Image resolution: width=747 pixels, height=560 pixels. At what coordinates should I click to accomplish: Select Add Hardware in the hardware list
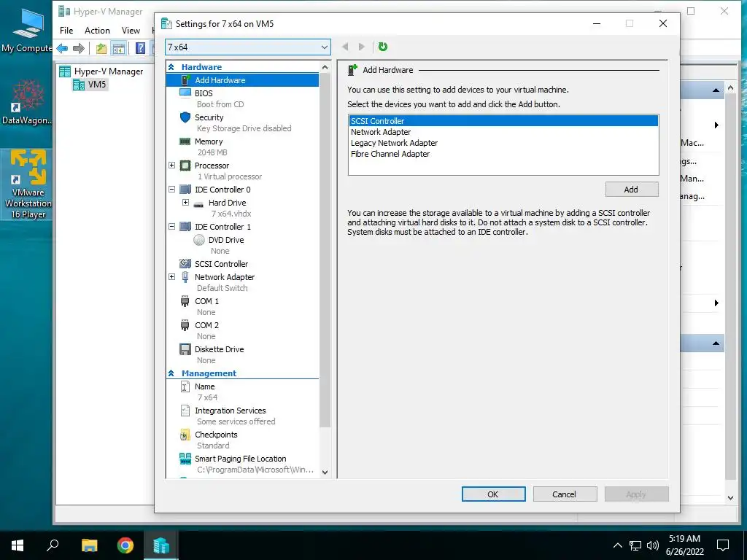pos(242,80)
